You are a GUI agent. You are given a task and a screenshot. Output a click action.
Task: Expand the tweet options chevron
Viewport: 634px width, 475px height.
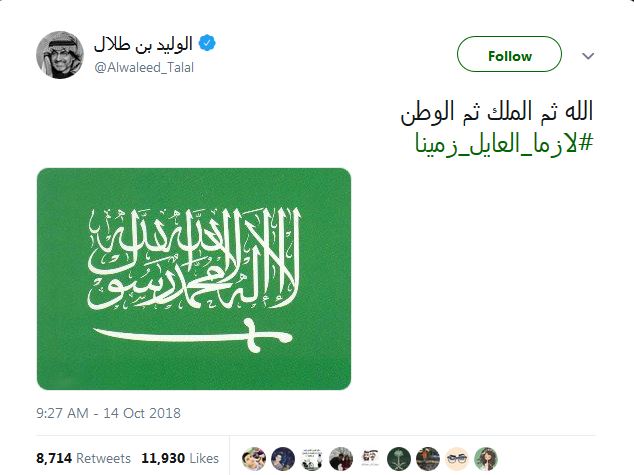[587, 57]
